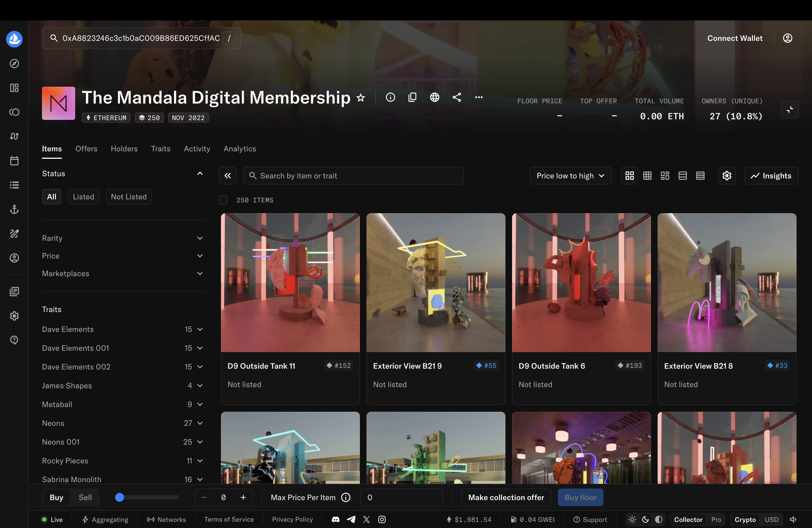Open the three-dots more options menu
Image resolution: width=812 pixels, height=528 pixels.
click(479, 97)
